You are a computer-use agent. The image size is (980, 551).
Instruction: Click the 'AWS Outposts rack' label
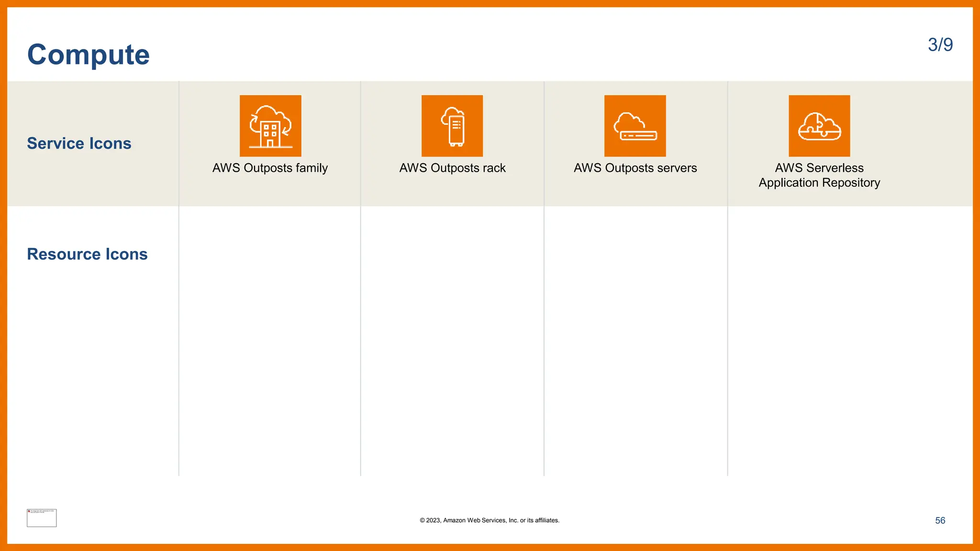[x=452, y=168]
